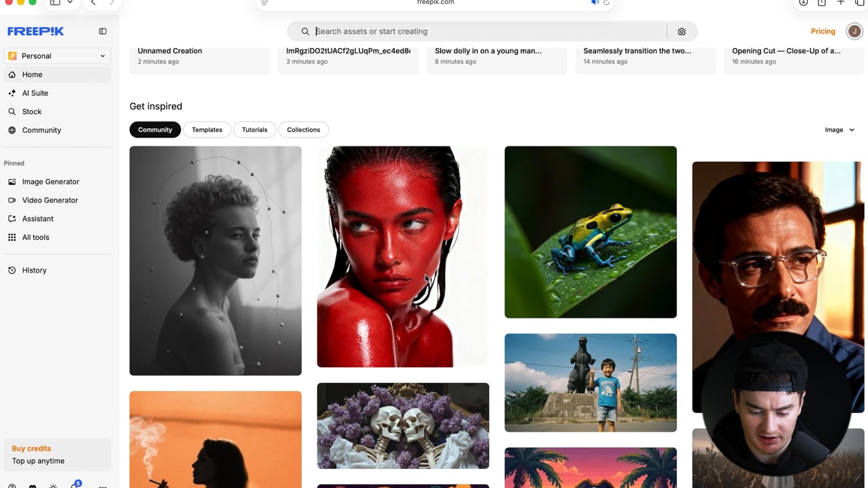Screen dimensions: 868x488
Task: Open AI Suite in the sidebar
Action: point(57,93)
